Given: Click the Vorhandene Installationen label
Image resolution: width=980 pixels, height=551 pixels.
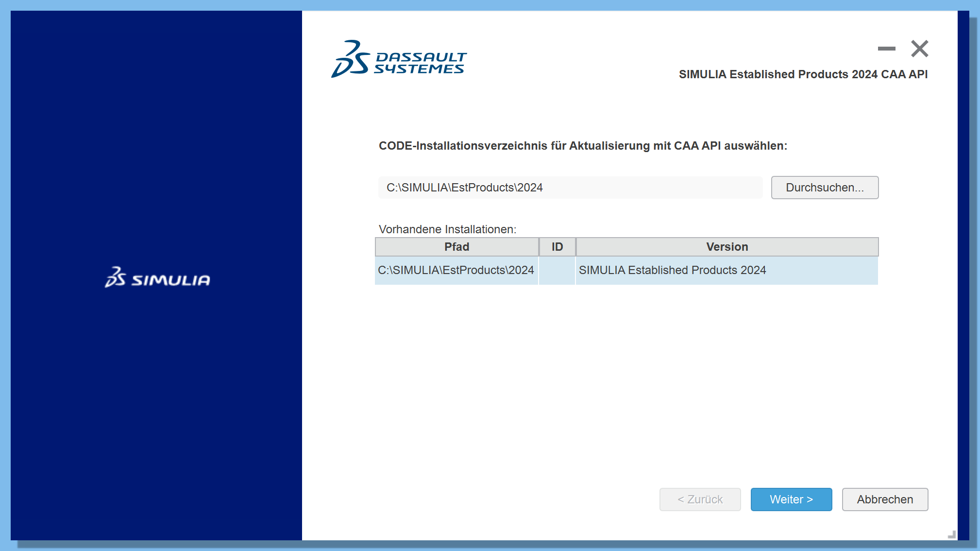Looking at the screenshot, I should (x=447, y=229).
